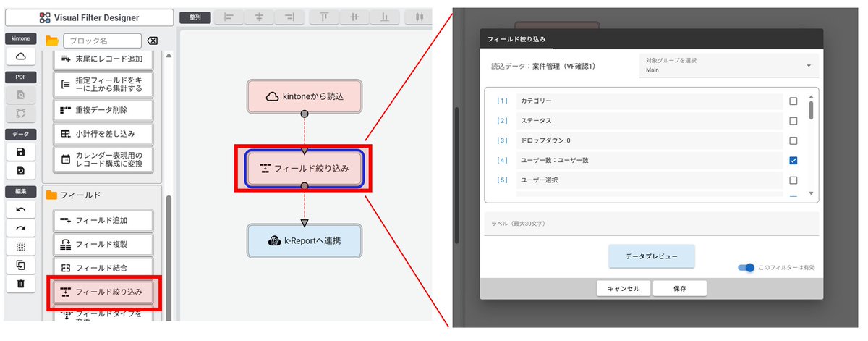This screenshot has width=868, height=341.
Task: Click the field list scrollbar thumb
Action: pyautogui.click(x=811, y=109)
